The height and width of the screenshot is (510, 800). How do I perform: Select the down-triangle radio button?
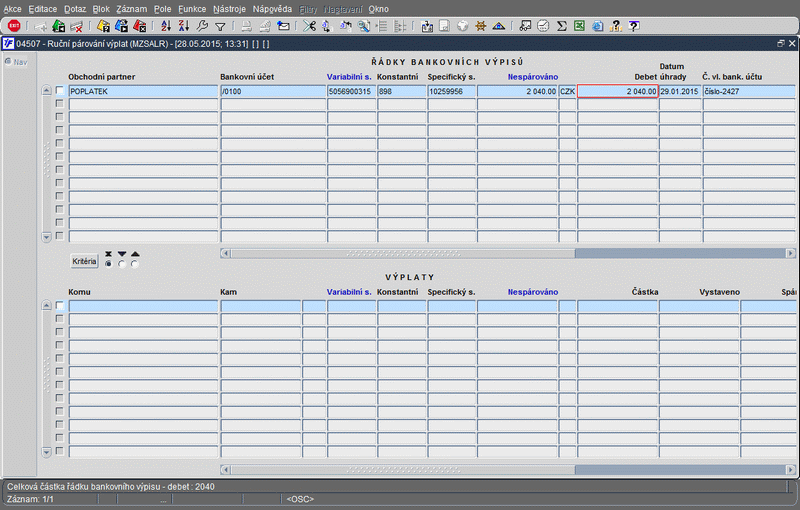[x=121, y=264]
